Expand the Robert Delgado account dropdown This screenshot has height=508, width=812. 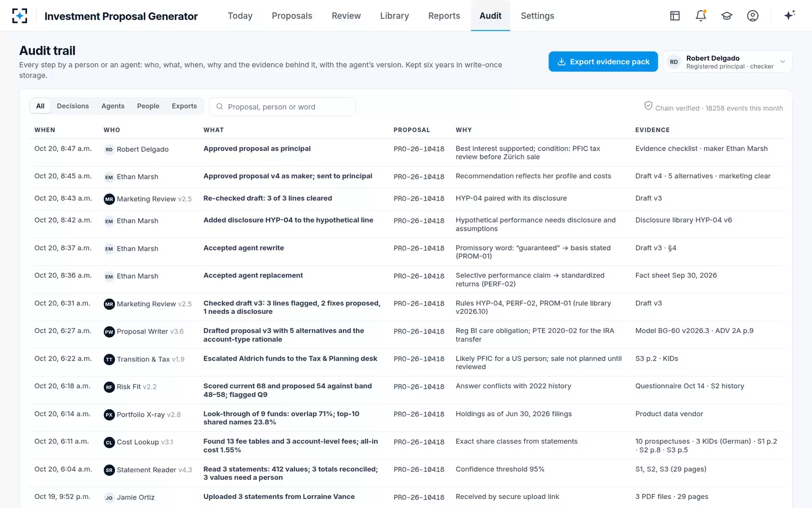click(727, 62)
